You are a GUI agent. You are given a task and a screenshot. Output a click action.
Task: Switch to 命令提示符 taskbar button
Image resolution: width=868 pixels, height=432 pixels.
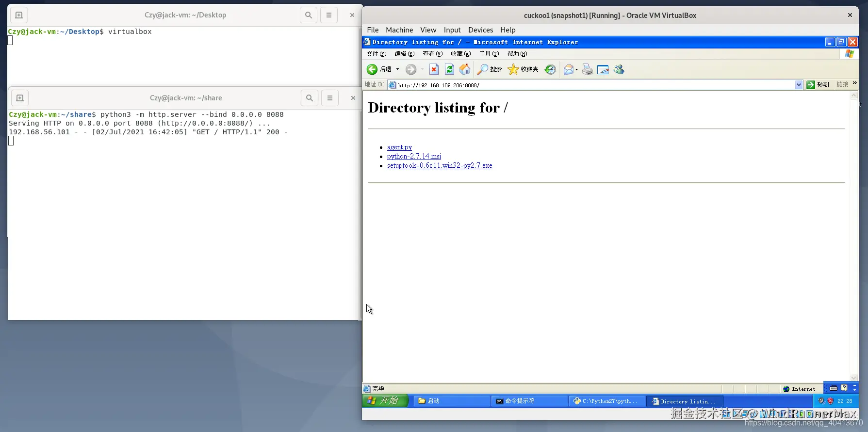(x=529, y=401)
